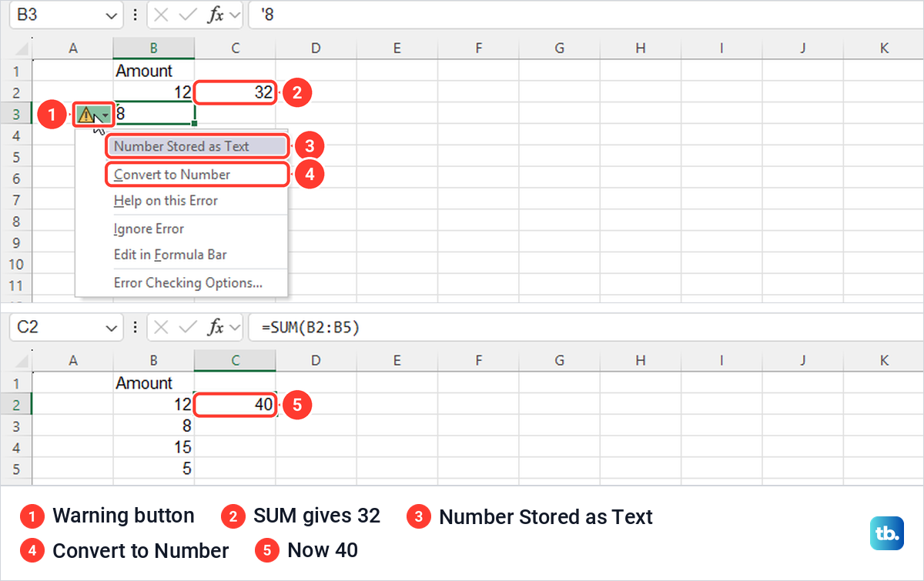
Task: Click the three-dot handle after the C2 name box
Action: (x=136, y=327)
